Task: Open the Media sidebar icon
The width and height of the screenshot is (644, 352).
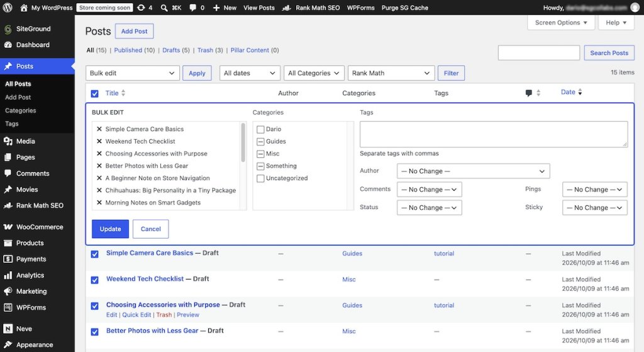Action: click(8, 141)
